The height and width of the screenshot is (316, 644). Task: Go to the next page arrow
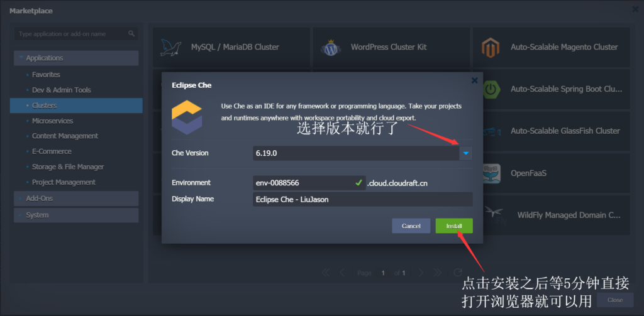coord(421,273)
